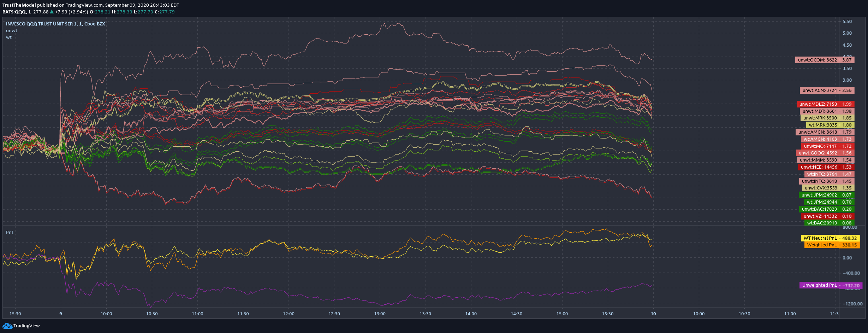Viewport: 868px width, 333px height.
Task: Select the unwt:AMGN:-3618 series label
Action: [817, 132]
